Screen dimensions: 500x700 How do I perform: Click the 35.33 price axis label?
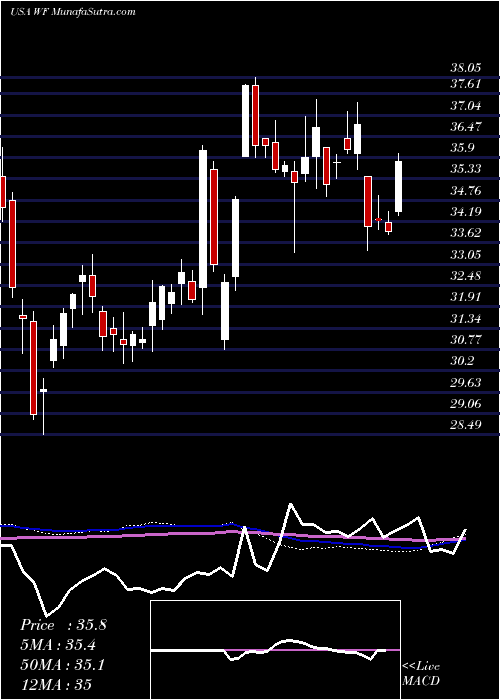pyautogui.click(x=465, y=169)
